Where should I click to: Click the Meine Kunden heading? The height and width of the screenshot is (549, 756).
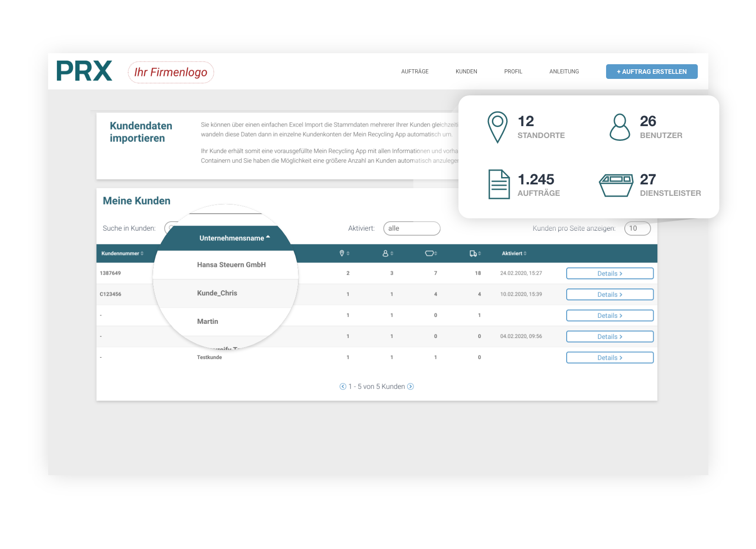pos(137,201)
